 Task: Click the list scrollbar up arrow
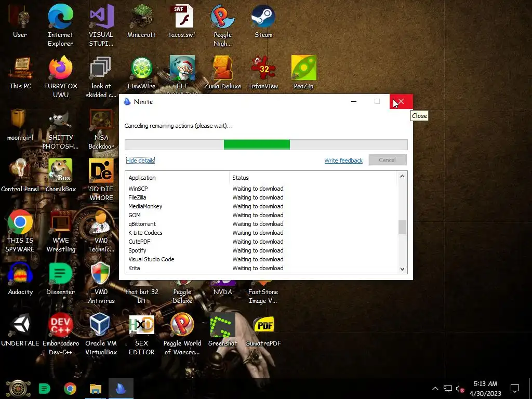click(x=402, y=176)
